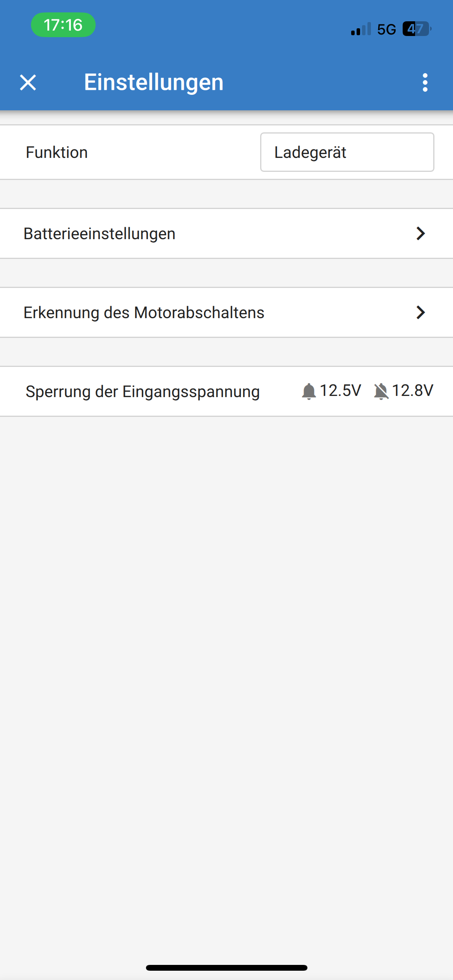Tap the crossed-out bell icon next to 12.8V
The height and width of the screenshot is (980, 453).
pos(381,391)
